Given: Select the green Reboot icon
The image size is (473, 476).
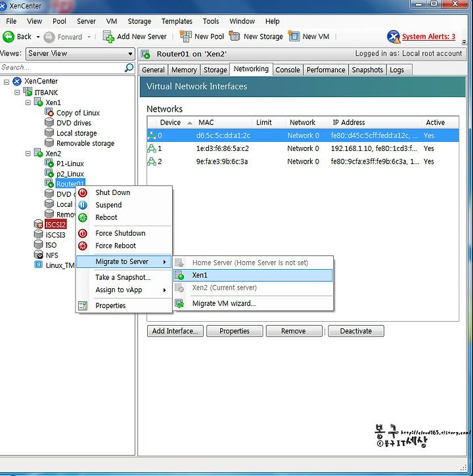Looking at the screenshot, I should (x=83, y=218).
